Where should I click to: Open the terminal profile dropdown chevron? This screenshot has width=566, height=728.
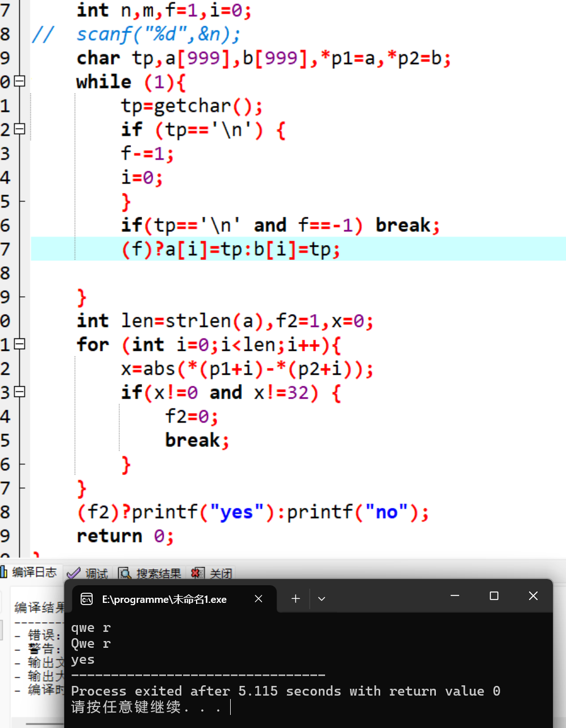coord(322,599)
